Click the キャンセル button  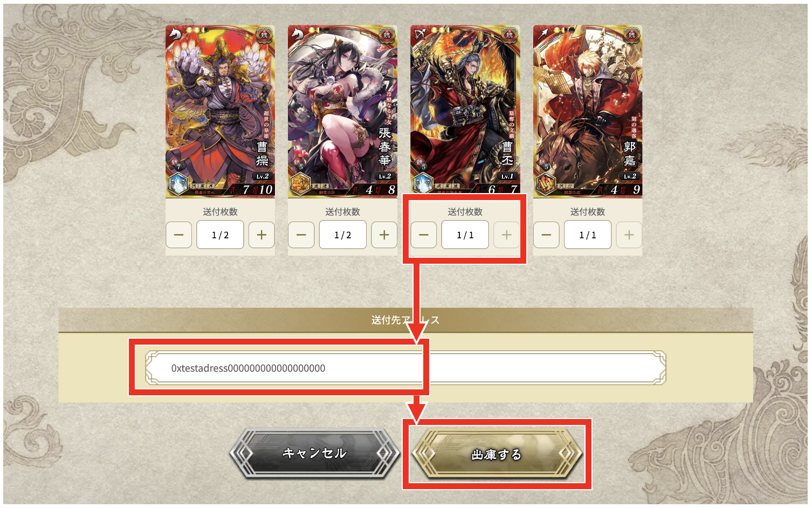(315, 454)
